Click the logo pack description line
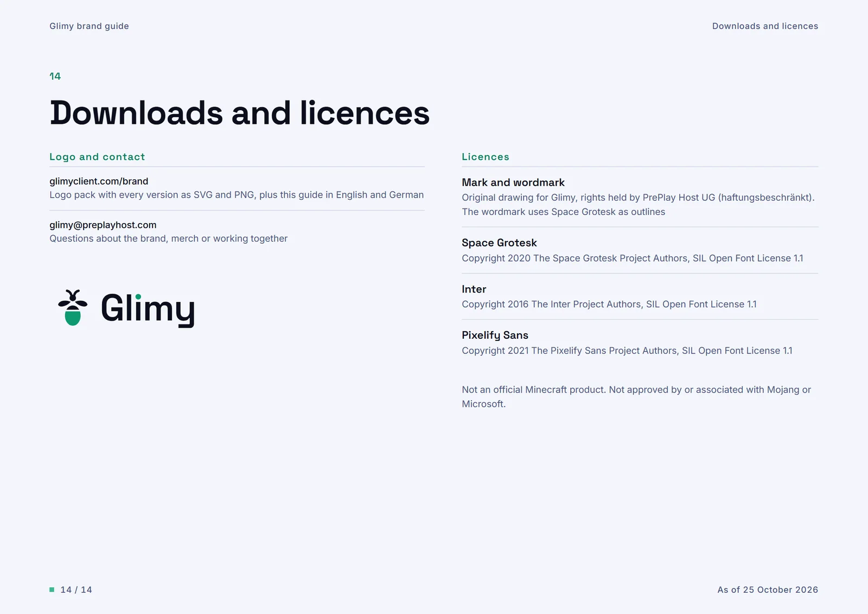Viewport: 868px width, 614px height. click(237, 195)
